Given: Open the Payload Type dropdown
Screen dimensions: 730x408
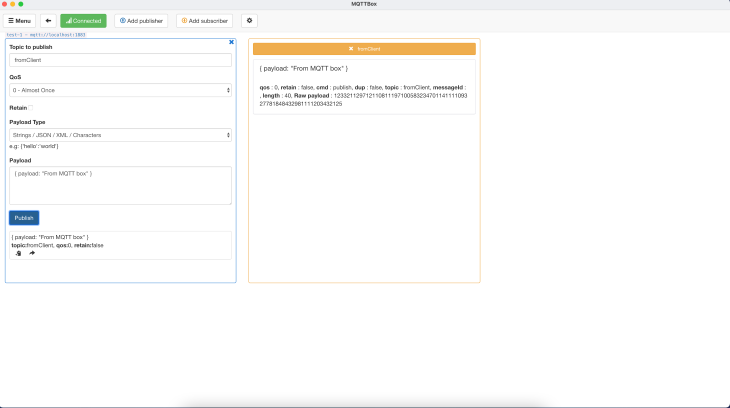Looking at the screenshot, I should pyautogui.click(x=120, y=135).
